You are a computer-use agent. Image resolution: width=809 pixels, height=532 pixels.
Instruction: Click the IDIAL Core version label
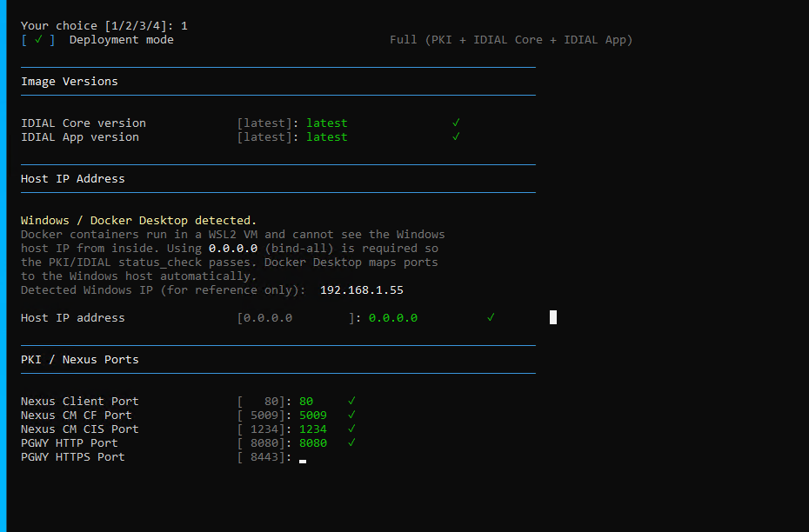83,123
